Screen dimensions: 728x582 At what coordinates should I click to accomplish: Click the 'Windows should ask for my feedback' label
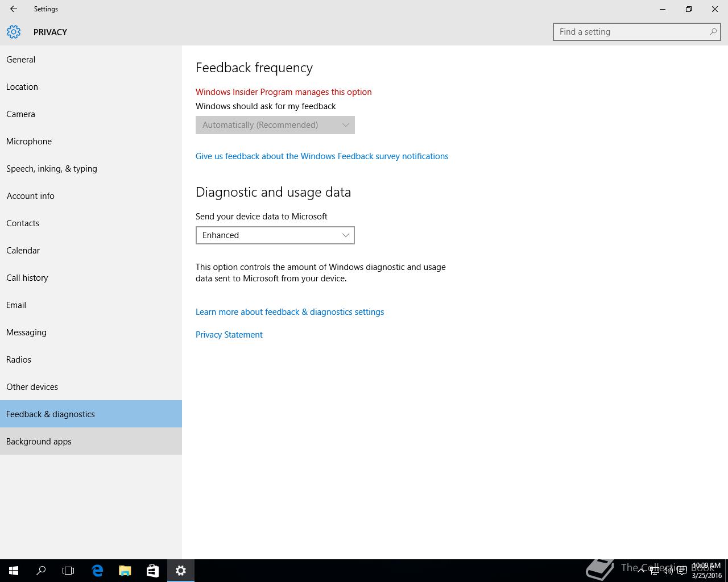point(266,106)
